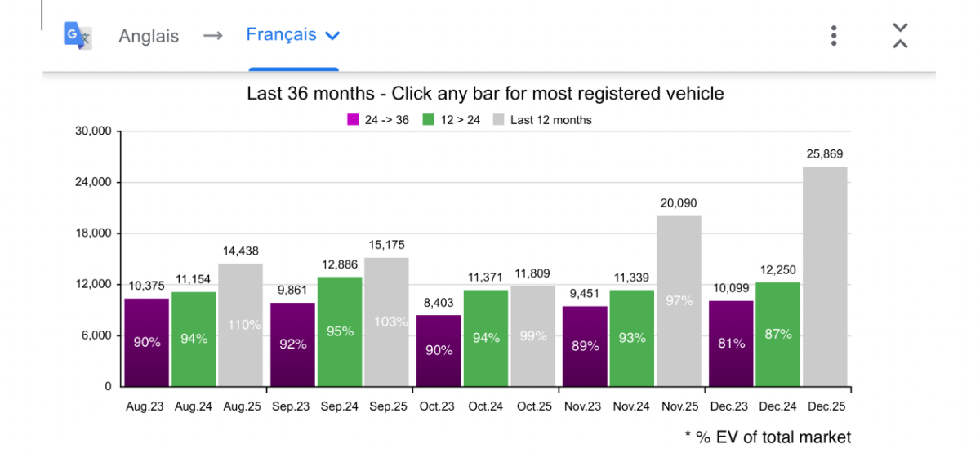This screenshot has width=980, height=453.
Task: Select the Français target language tab
Action: tap(282, 35)
